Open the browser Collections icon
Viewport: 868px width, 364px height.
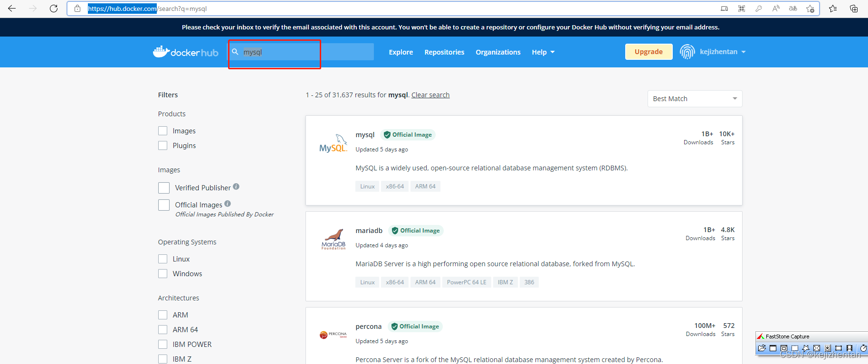(854, 9)
